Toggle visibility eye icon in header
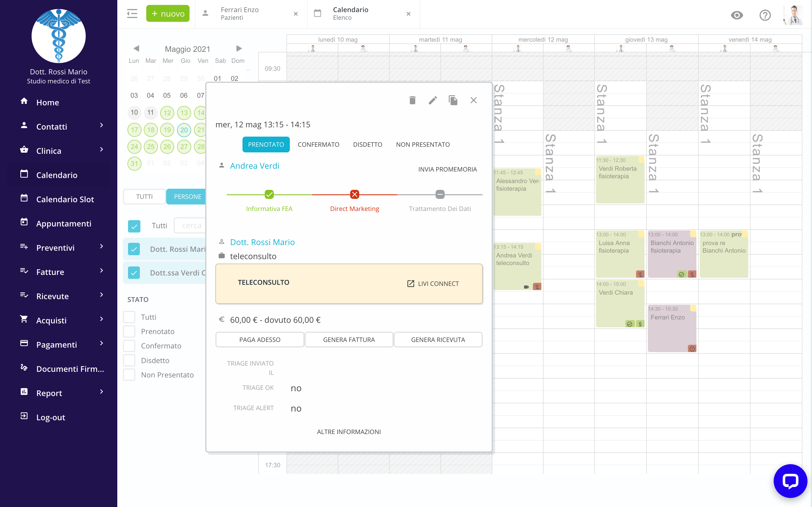This screenshot has width=812, height=507. tap(737, 15)
